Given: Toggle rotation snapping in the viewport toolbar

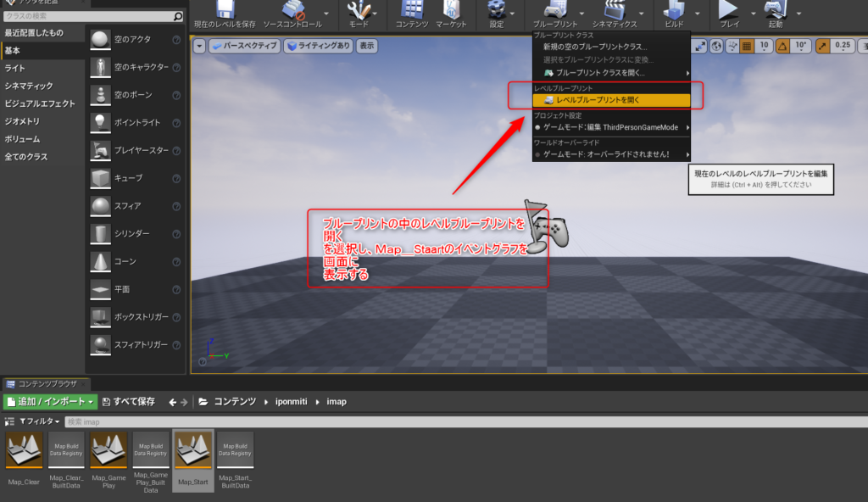Looking at the screenshot, I should click(x=782, y=46).
